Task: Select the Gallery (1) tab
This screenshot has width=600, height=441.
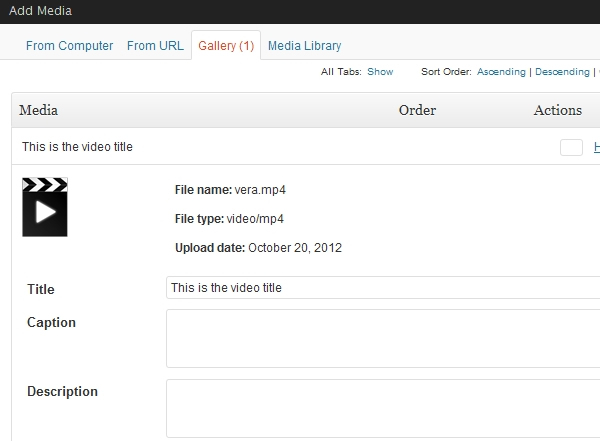Action: pyautogui.click(x=226, y=46)
